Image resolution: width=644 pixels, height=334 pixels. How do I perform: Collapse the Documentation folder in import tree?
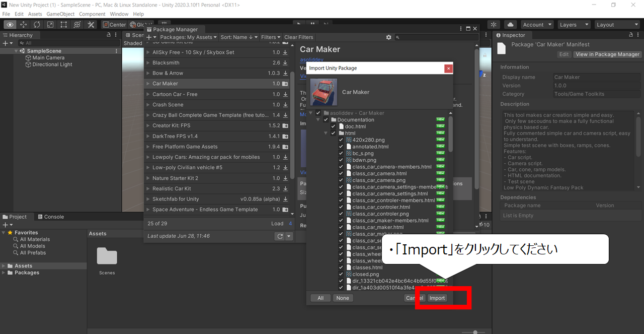click(318, 120)
